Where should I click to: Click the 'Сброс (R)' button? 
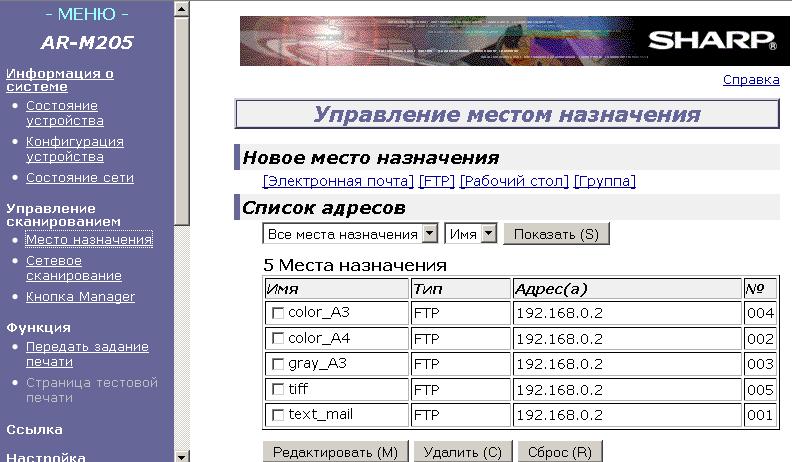point(560,452)
